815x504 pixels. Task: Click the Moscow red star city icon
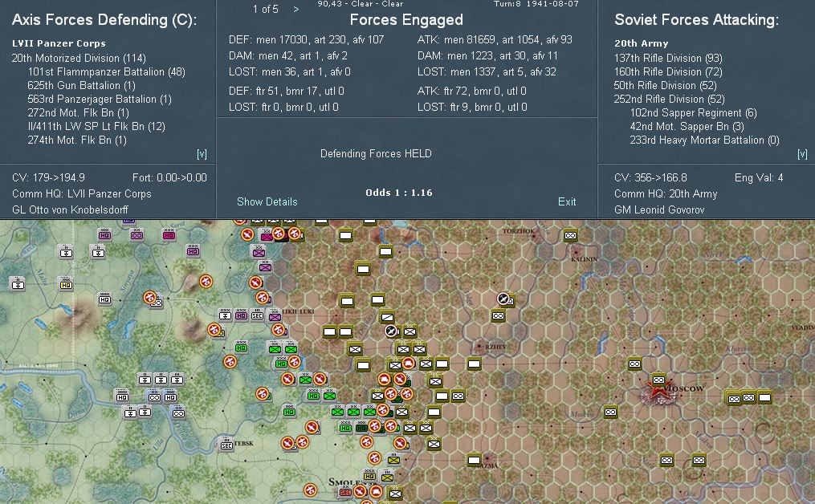659,392
